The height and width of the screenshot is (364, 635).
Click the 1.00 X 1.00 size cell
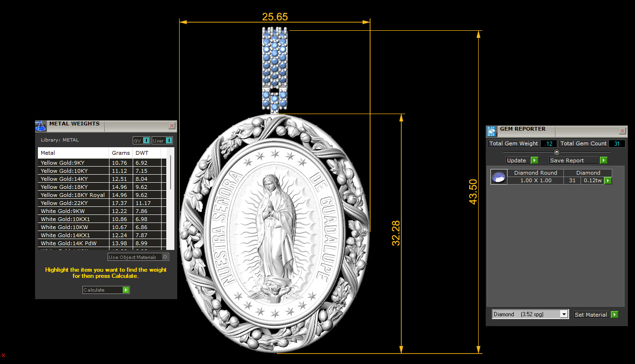(x=535, y=180)
